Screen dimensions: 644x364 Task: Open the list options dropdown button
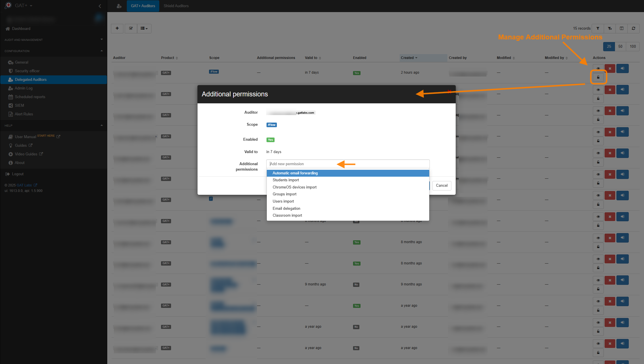click(x=144, y=28)
